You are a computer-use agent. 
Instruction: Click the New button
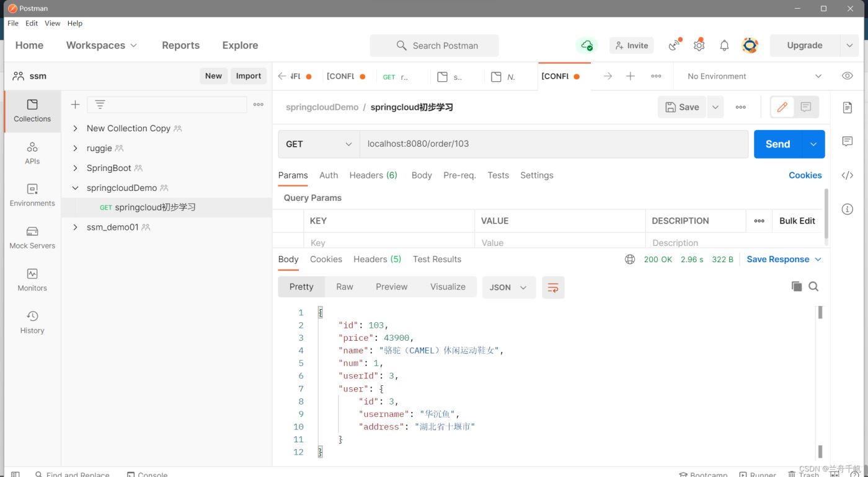(213, 76)
